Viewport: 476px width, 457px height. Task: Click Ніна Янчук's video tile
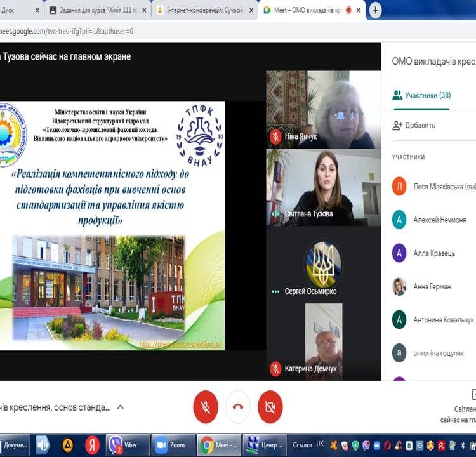[x=323, y=110]
